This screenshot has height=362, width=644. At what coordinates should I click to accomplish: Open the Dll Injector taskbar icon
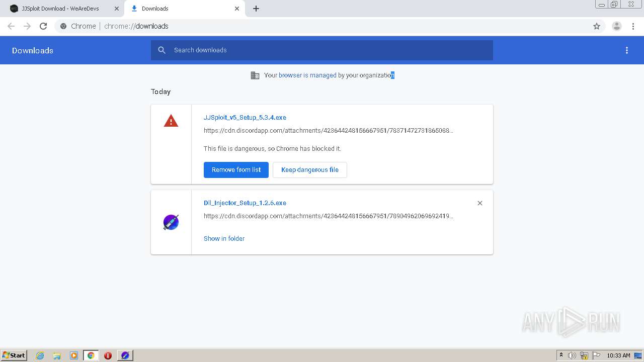pos(125,355)
